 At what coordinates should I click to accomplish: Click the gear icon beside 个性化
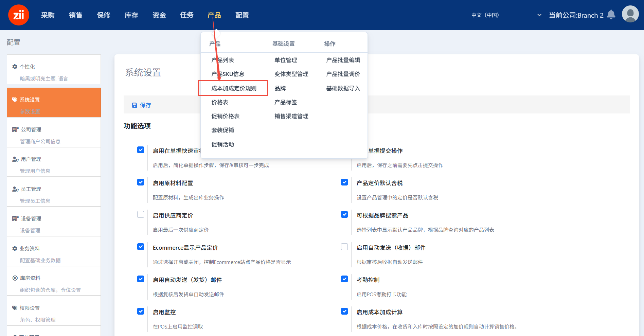pos(15,67)
